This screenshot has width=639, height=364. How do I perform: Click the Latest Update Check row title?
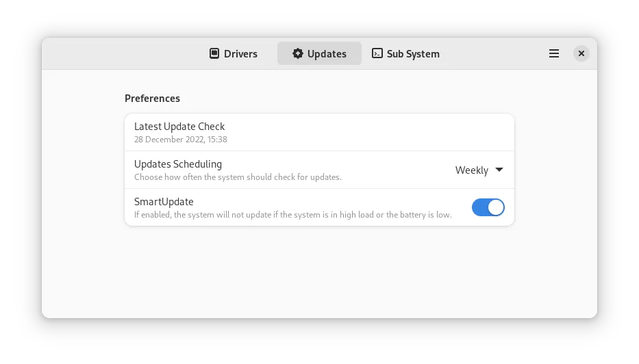pyautogui.click(x=179, y=127)
